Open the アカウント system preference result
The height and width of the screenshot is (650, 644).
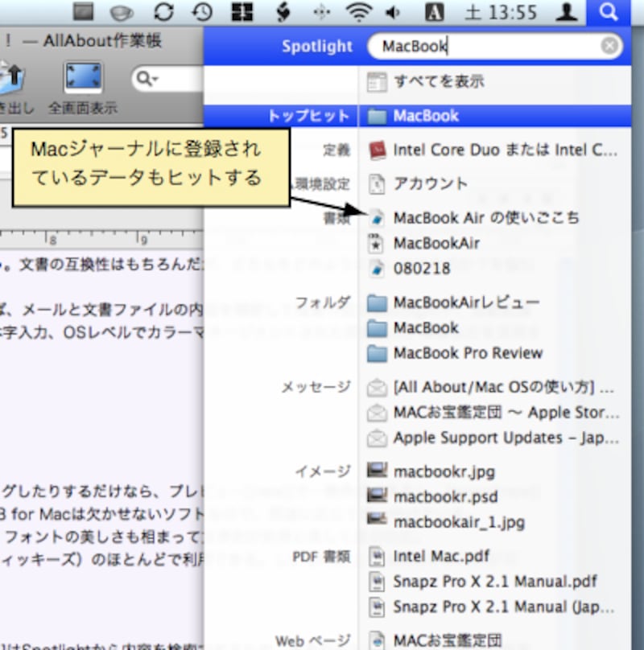click(x=430, y=183)
